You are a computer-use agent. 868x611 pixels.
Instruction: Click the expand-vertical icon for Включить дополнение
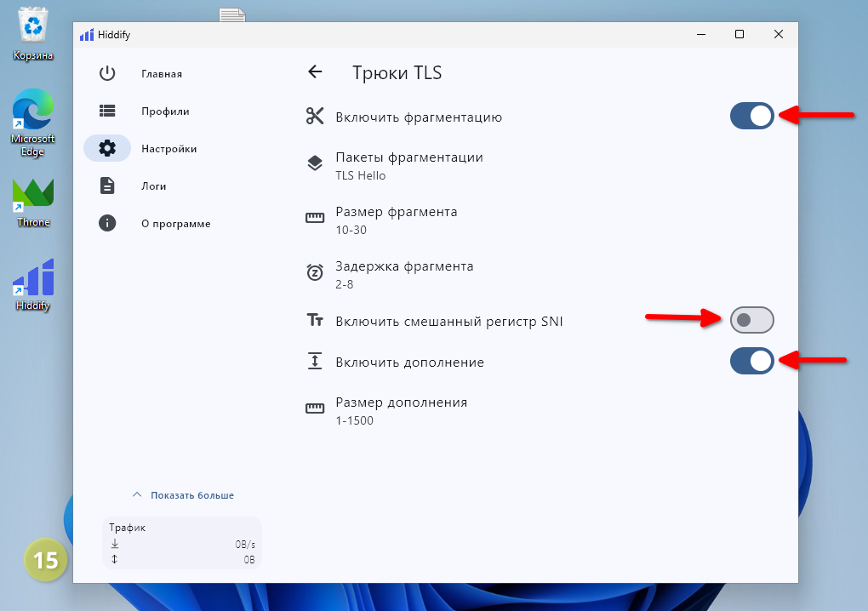[x=314, y=361]
